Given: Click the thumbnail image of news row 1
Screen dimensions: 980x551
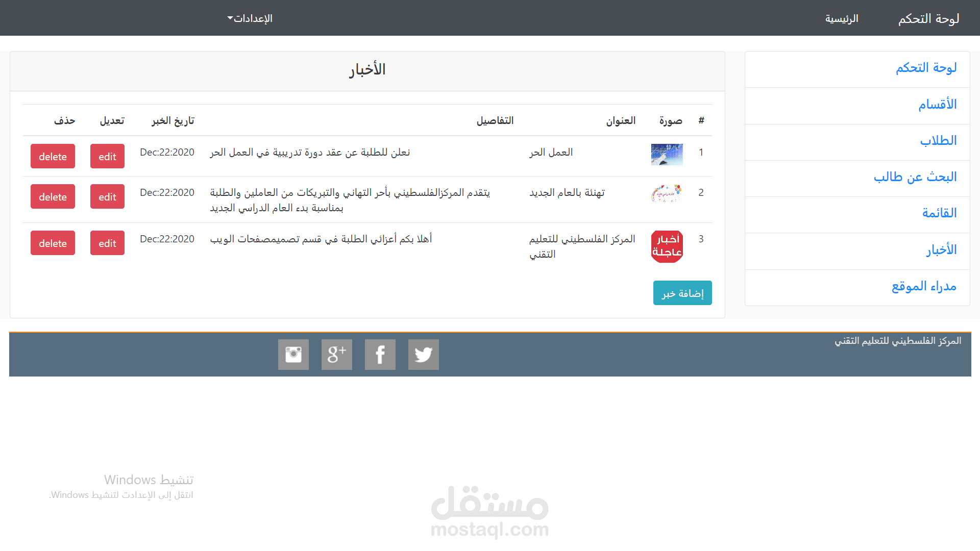Looking at the screenshot, I should 667,155.
